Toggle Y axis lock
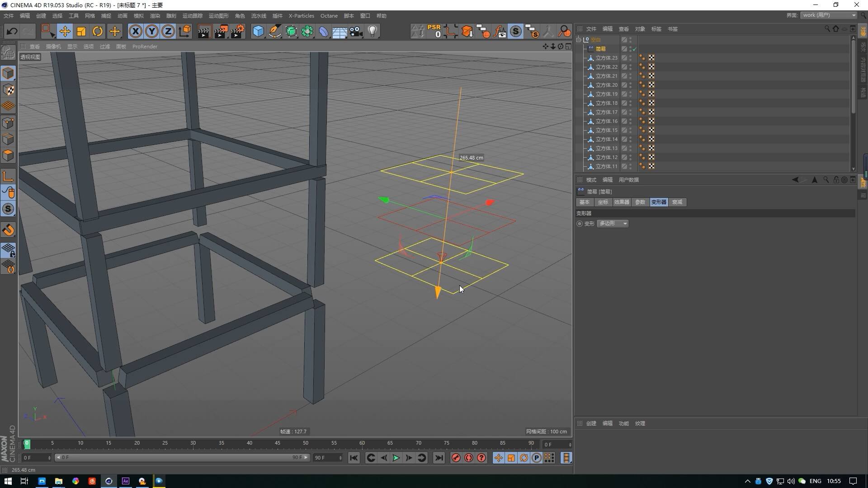Viewport: 868px width, 488px height. [152, 31]
